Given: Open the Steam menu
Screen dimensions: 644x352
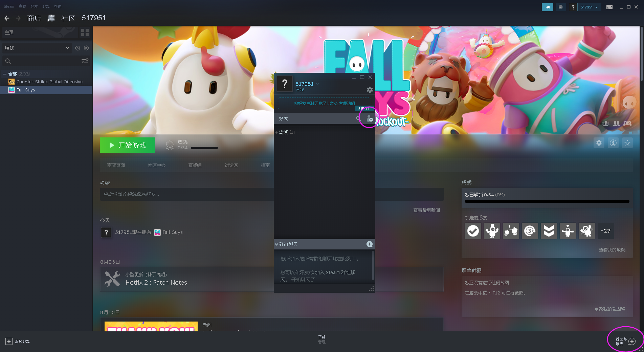Looking at the screenshot, I should 9,6.
